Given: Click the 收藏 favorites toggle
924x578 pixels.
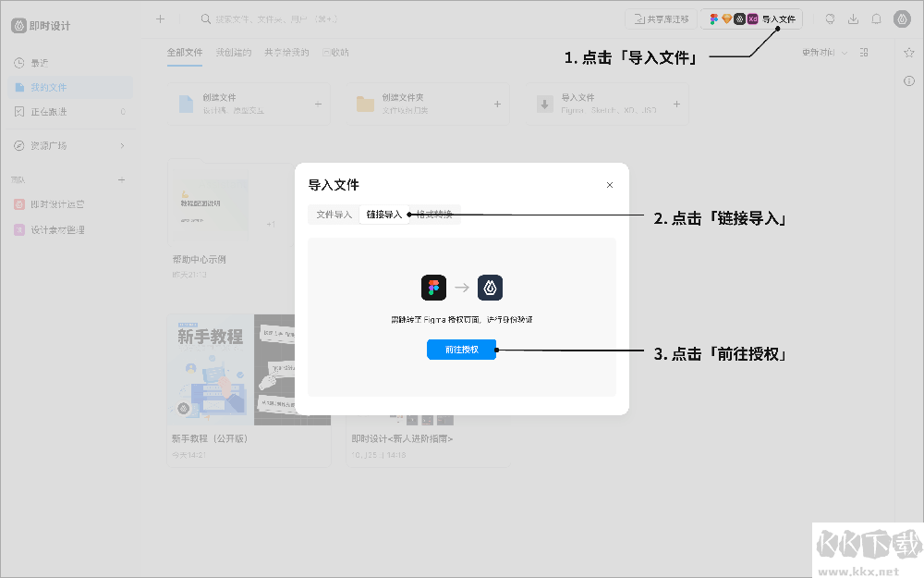Looking at the screenshot, I should (334, 52).
